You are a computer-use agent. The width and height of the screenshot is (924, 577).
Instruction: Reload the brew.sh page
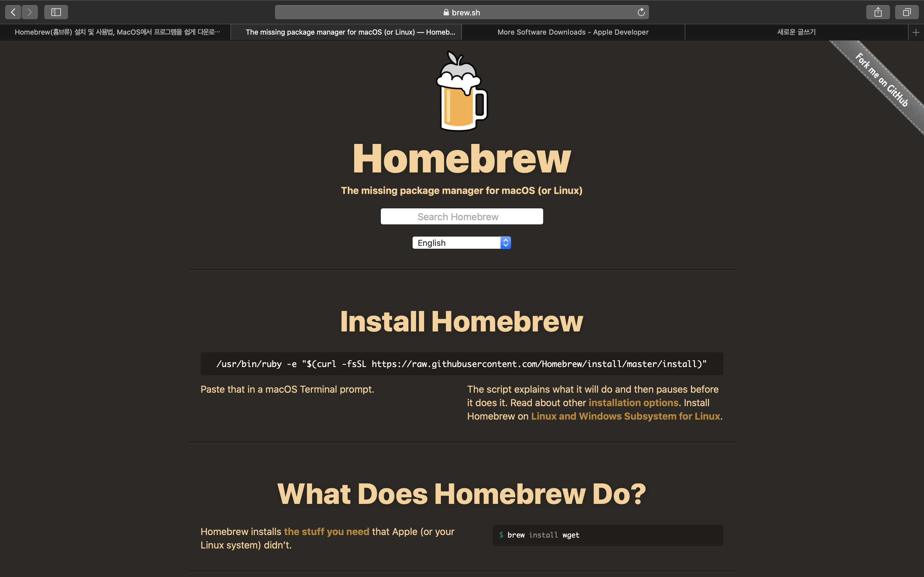(641, 12)
